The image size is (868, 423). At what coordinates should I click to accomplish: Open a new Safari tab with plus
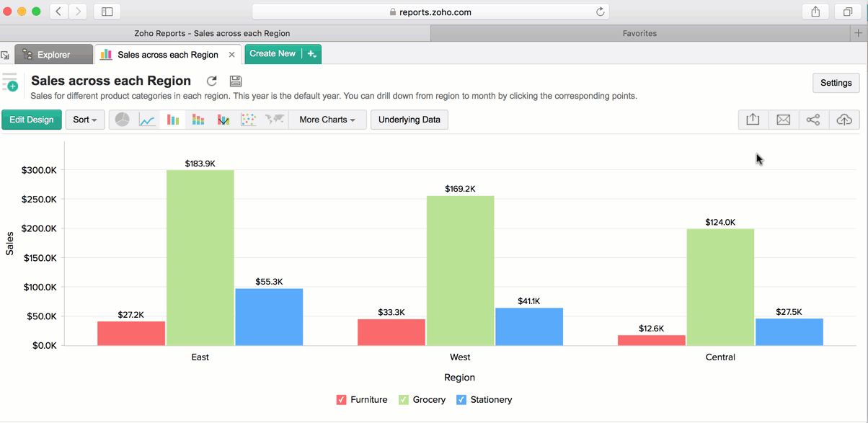(x=858, y=33)
